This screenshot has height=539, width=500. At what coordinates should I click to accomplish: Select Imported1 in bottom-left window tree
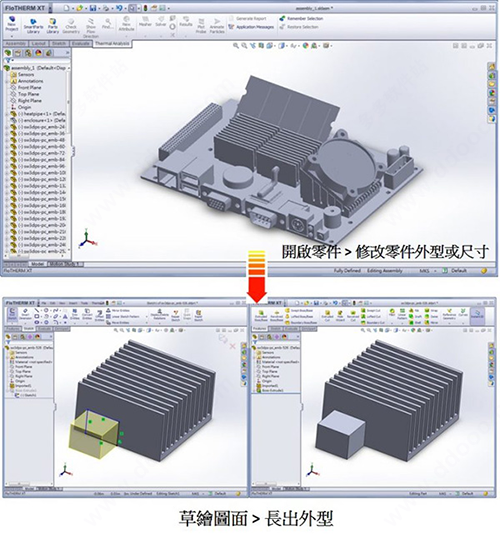tap(22, 386)
